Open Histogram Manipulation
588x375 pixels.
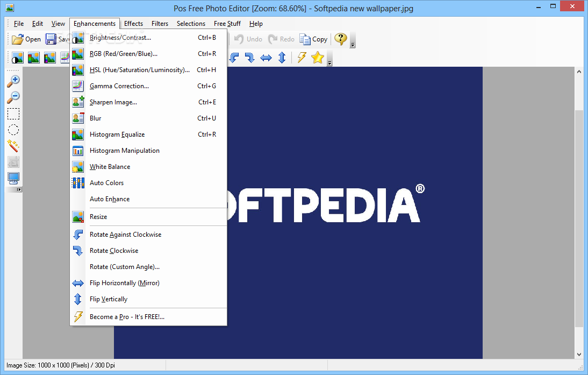click(x=148, y=151)
